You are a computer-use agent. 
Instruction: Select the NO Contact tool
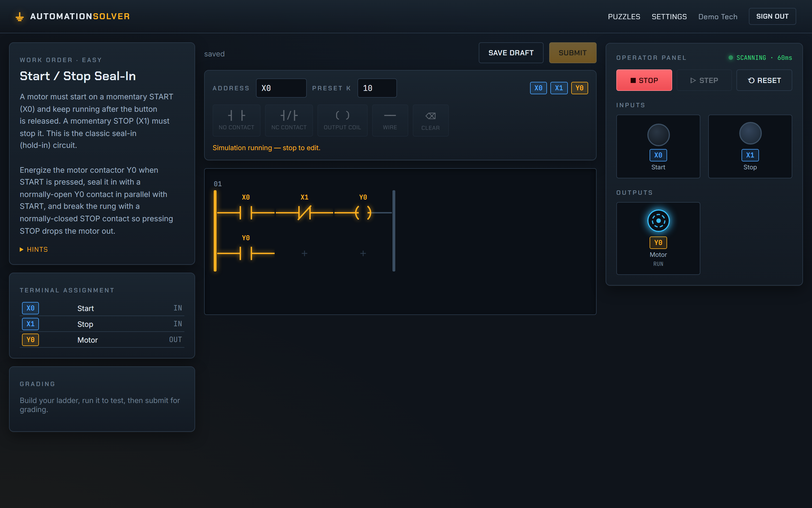click(x=237, y=120)
